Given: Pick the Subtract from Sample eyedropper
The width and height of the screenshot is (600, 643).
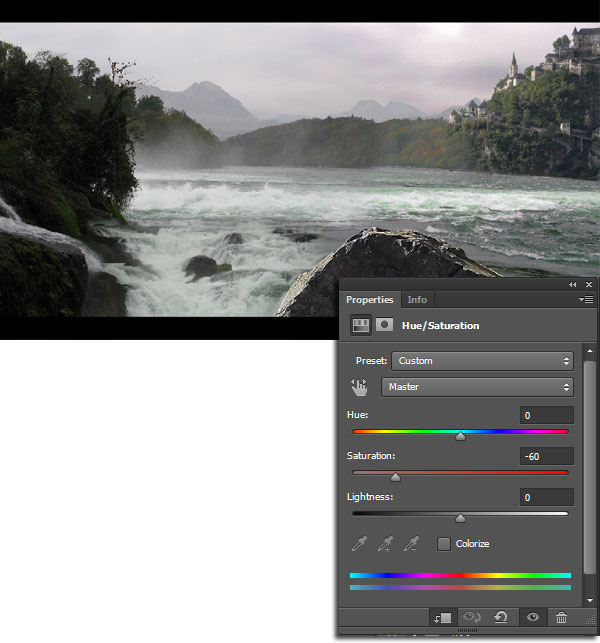Looking at the screenshot, I should click(x=411, y=544).
